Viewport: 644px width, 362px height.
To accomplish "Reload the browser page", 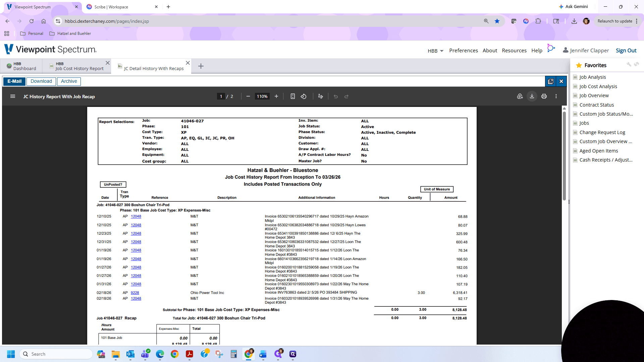I will (32, 21).
